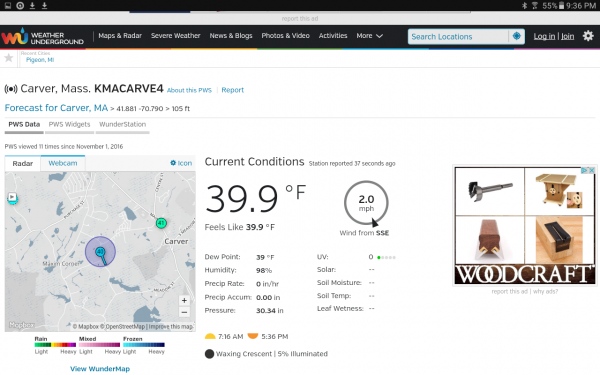Click the Mapbox logo on map

tap(21, 325)
